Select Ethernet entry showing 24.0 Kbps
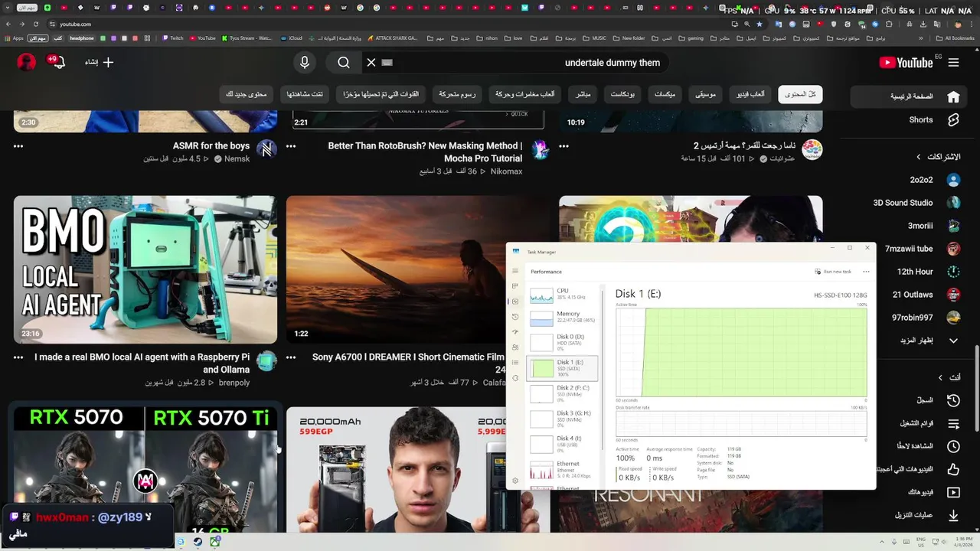Screen dimensions: 980x551 pos(563,470)
